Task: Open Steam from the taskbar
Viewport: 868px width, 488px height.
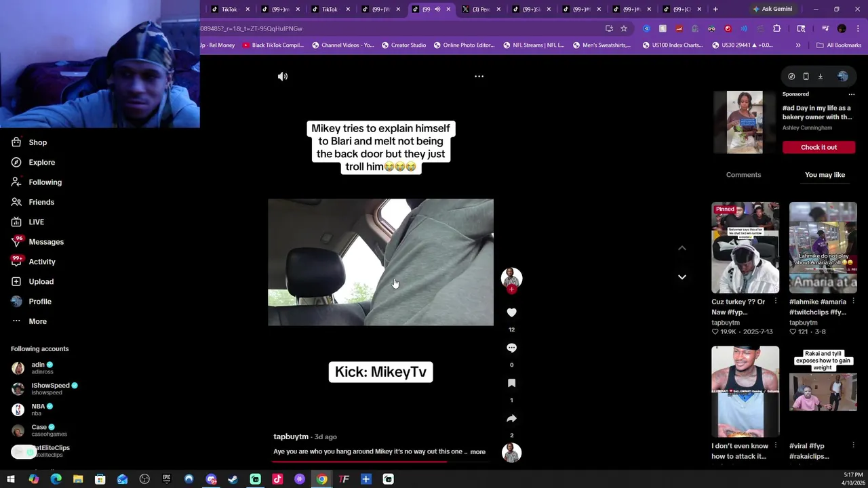Action: point(233,479)
